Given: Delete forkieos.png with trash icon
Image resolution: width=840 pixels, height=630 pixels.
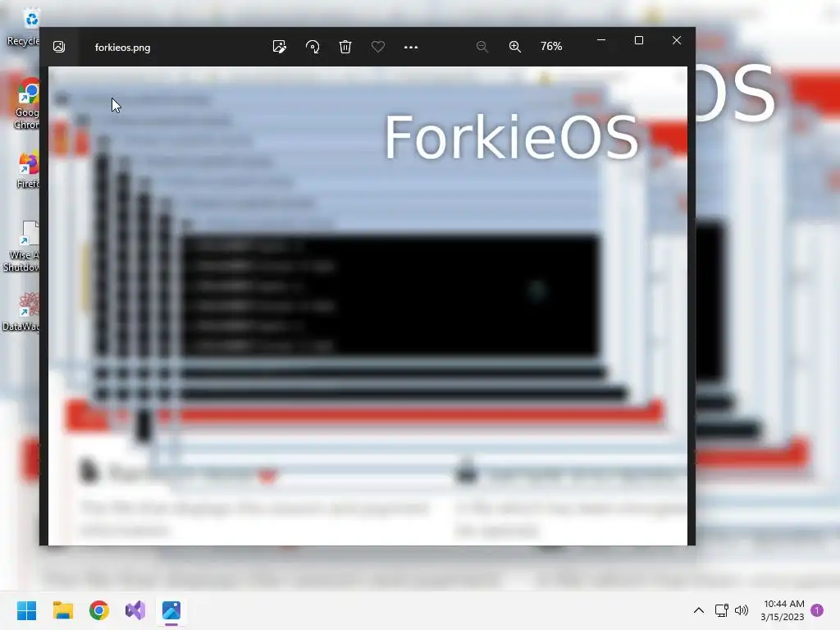Looking at the screenshot, I should (345, 47).
